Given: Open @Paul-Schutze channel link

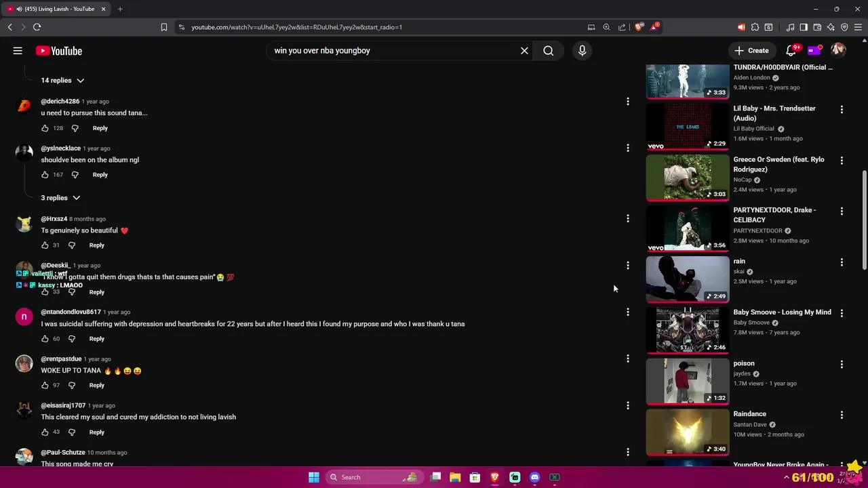Looking at the screenshot, I should click(63, 453).
